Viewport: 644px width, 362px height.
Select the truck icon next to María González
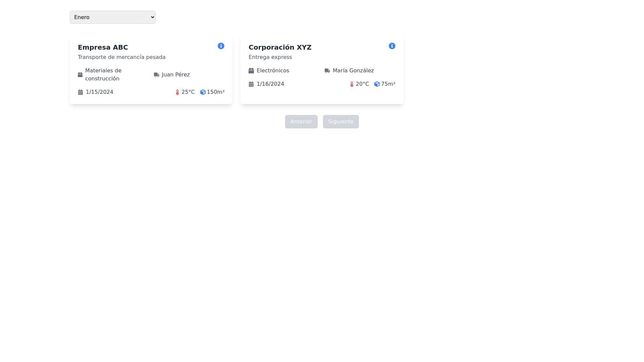click(x=327, y=71)
